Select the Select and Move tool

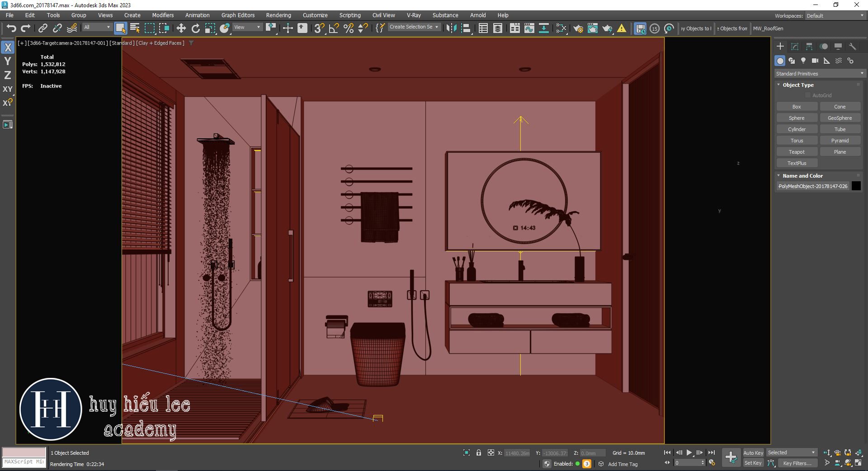point(181,28)
